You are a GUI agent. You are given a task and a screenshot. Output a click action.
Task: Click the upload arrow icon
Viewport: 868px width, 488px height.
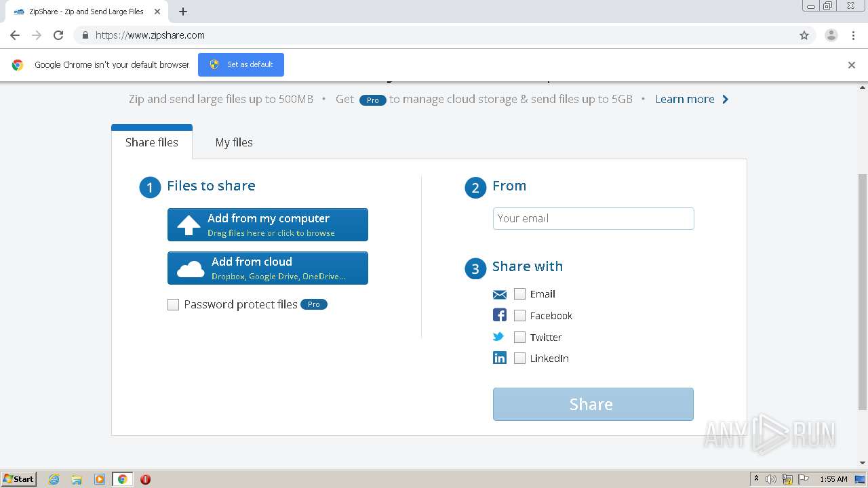pyautogui.click(x=189, y=225)
